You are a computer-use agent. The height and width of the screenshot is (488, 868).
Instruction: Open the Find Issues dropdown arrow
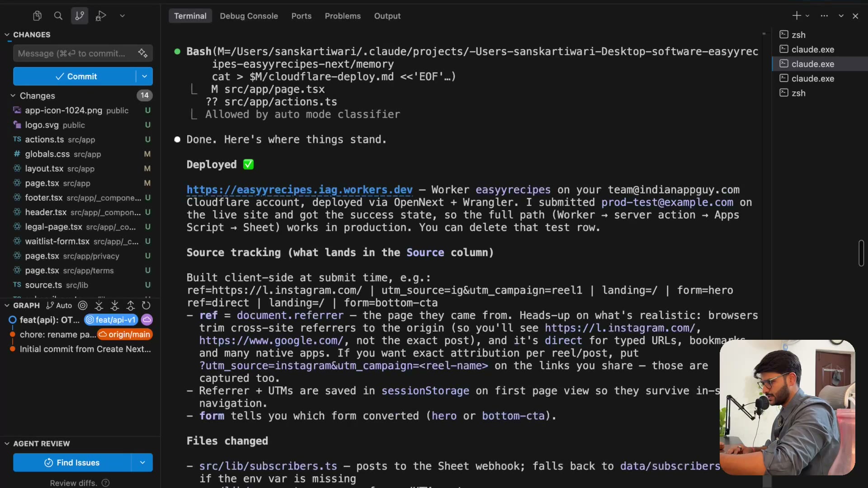click(142, 463)
